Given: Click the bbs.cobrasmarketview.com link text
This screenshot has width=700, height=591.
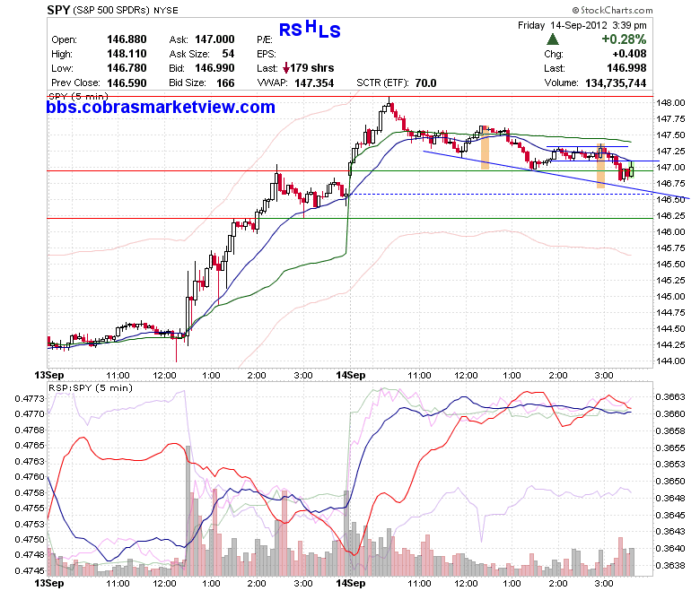Looking at the screenshot, I should (x=161, y=107).
